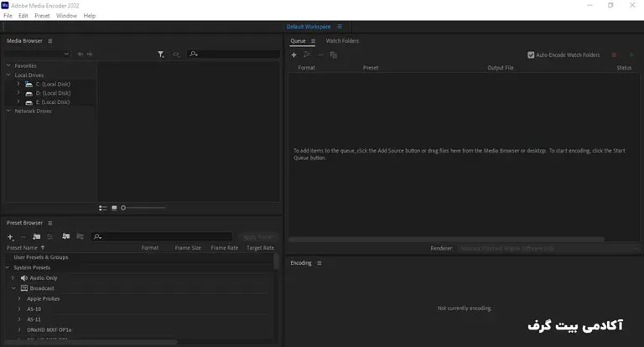644x347 pixels.
Task: Expand the Audio Only preset group
Action: [13, 277]
